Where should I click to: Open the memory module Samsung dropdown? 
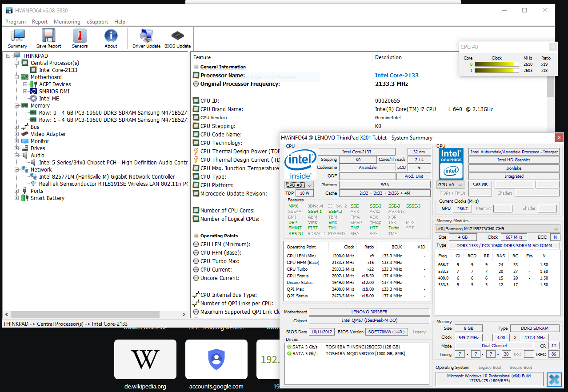click(x=497, y=229)
